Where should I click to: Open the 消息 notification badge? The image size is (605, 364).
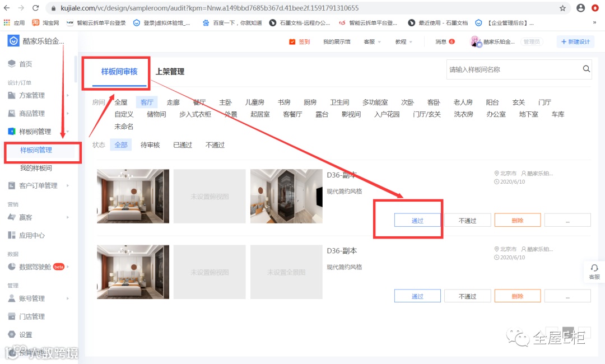coord(452,41)
